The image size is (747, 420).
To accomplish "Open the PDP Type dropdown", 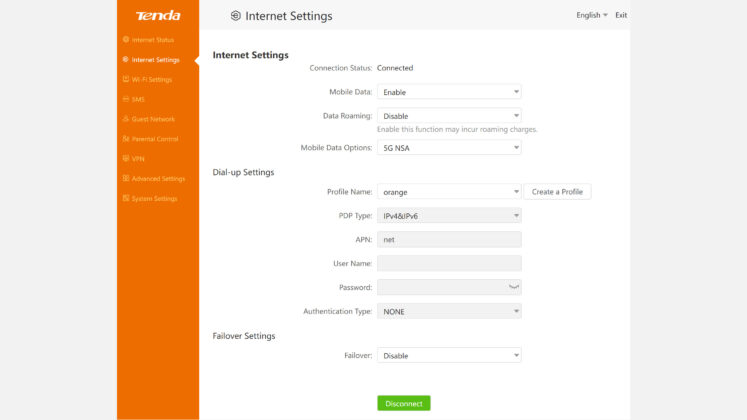I will click(449, 216).
